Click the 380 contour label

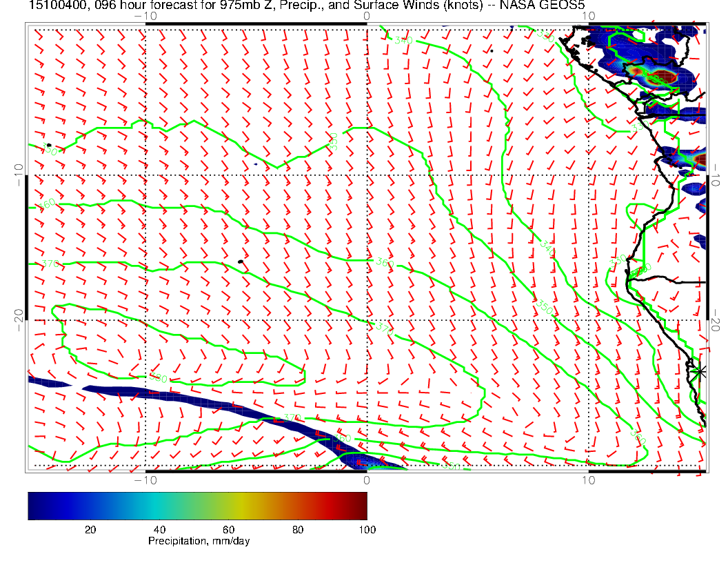[158, 378]
